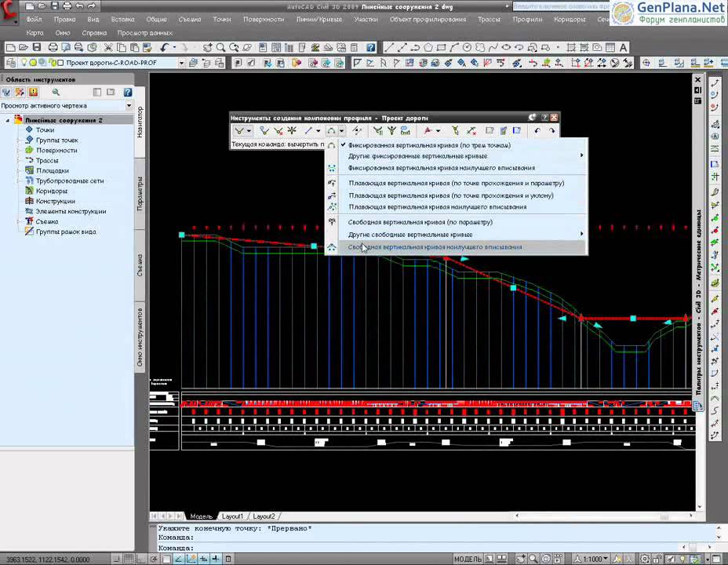Choose Плавающая кривая (по точке прохождения и параметру)

tap(457, 183)
